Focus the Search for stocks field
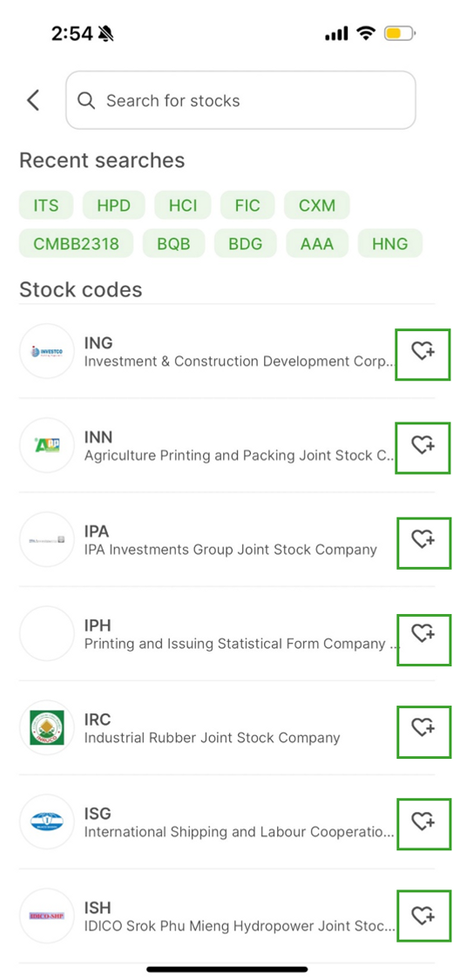Screen dimensions: 453x980 pos(240,100)
